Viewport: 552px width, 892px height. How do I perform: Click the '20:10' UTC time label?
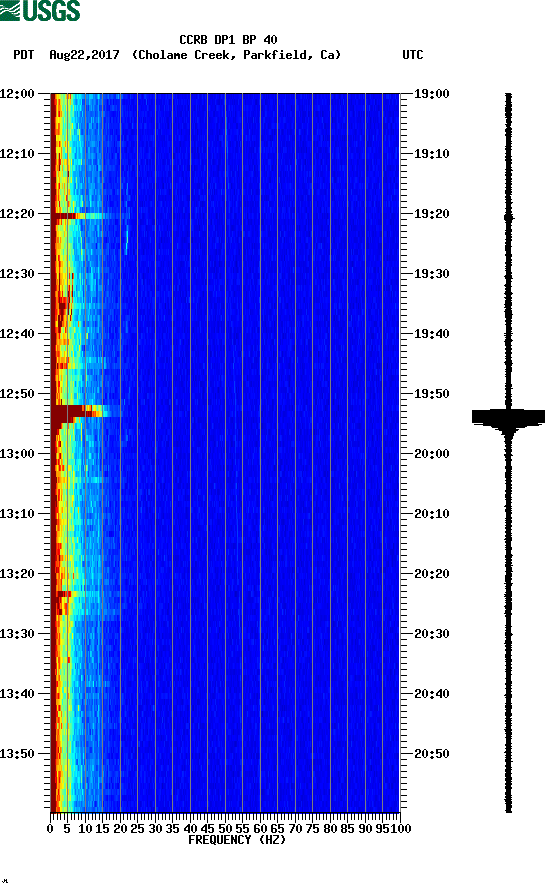pyautogui.click(x=431, y=514)
